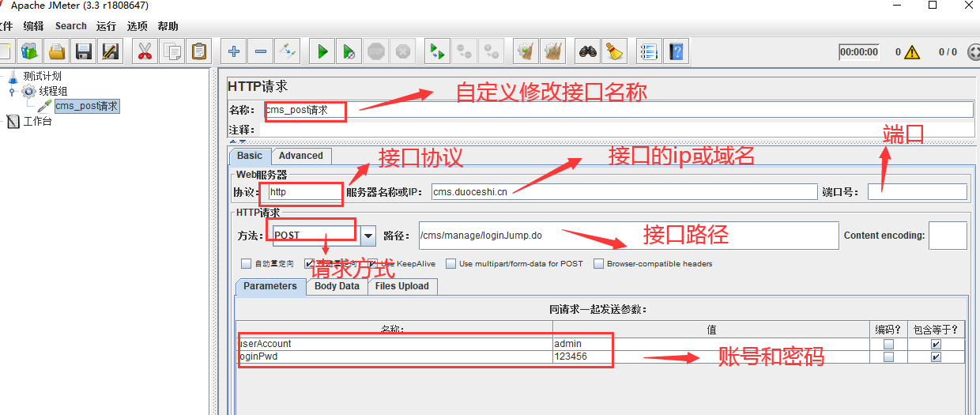
Task: Switch to the Basic tab
Action: 250,156
